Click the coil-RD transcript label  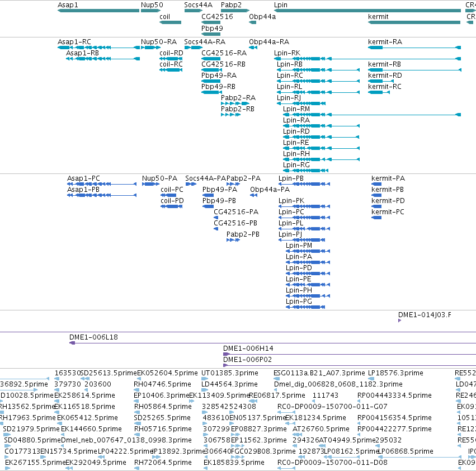pyautogui.click(x=171, y=53)
